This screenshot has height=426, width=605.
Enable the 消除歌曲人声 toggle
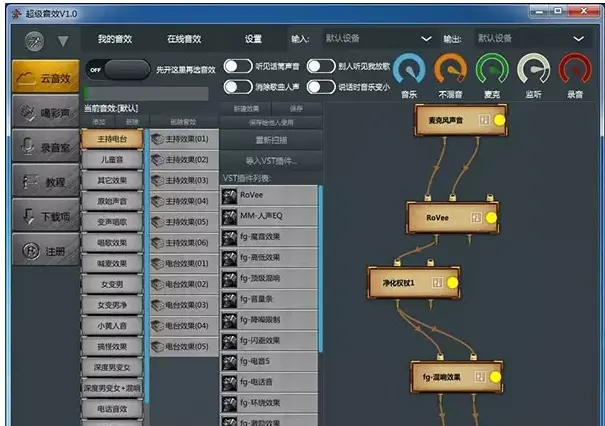[237, 87]
